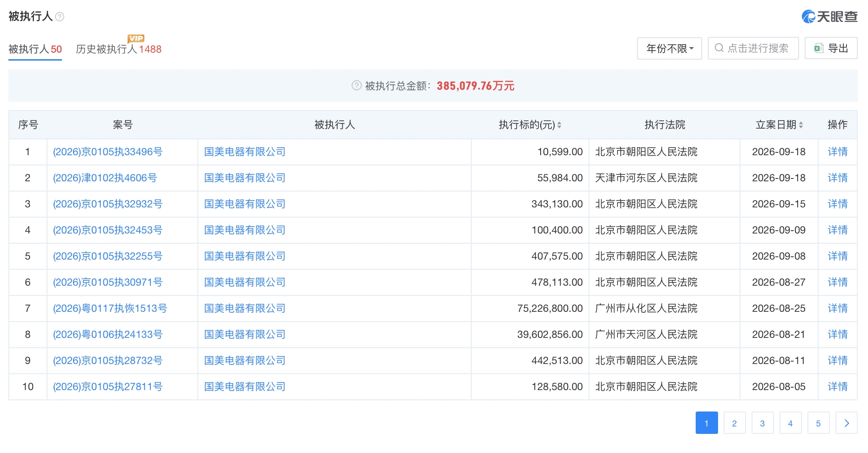Open 国美电器有限公司 link in row 1

245,152
